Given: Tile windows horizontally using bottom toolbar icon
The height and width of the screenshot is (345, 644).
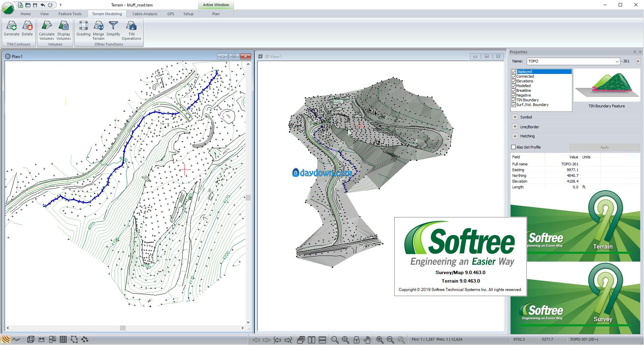Looking at the screenshot, I should tap(322, 340).
